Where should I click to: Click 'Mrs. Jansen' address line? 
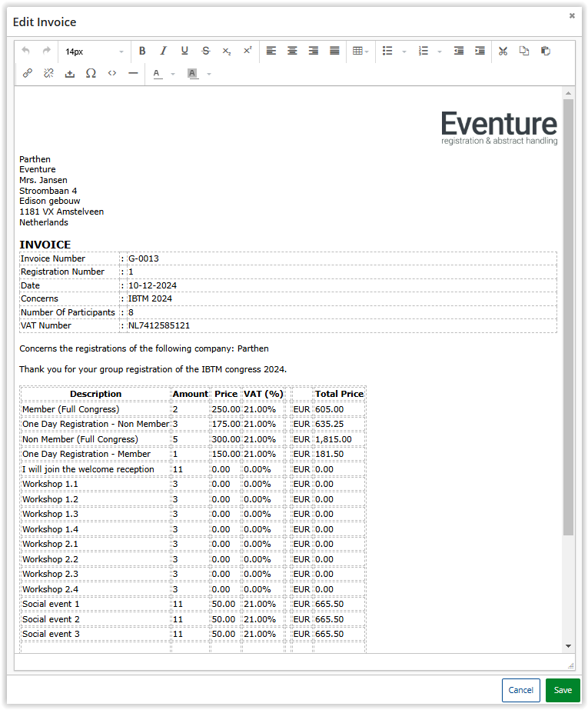[x=43, y=180]
